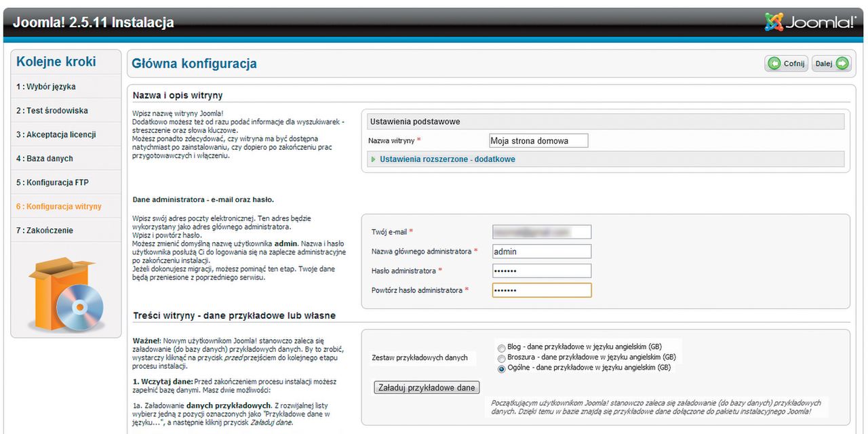
Task: Click the Dane administratora - e-mail oraz hasło heading
Action: tap(203, 200)
